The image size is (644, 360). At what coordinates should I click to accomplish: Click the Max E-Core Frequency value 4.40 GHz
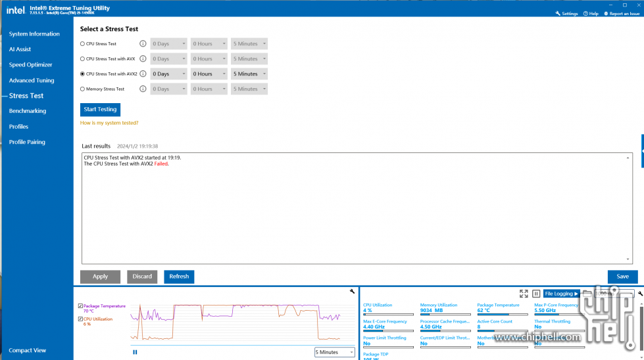click(374, 326)
